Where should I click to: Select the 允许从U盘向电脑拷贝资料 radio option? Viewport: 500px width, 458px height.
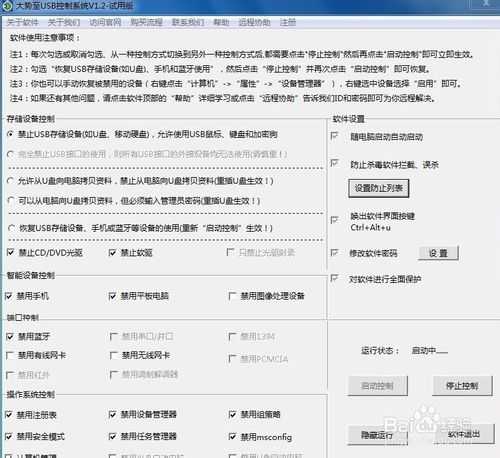point(10,181)
